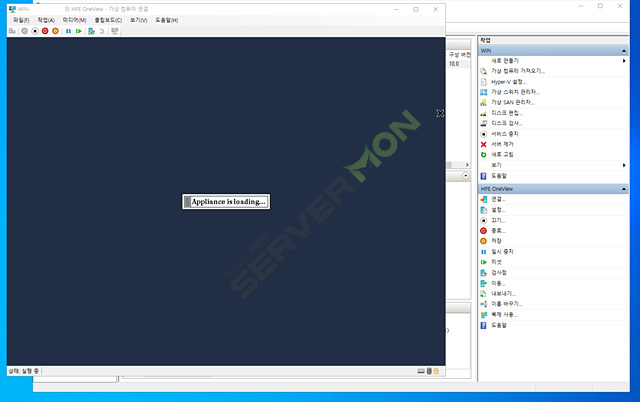Click 리셋 reset icon in Actions pane
This screenshot has width=640, height=402.
[484, 262]
